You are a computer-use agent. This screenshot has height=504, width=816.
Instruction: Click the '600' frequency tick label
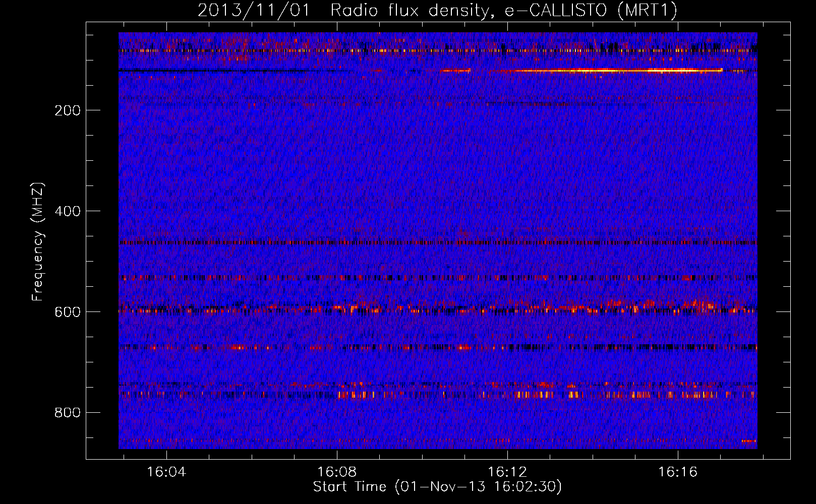[68, 312]
